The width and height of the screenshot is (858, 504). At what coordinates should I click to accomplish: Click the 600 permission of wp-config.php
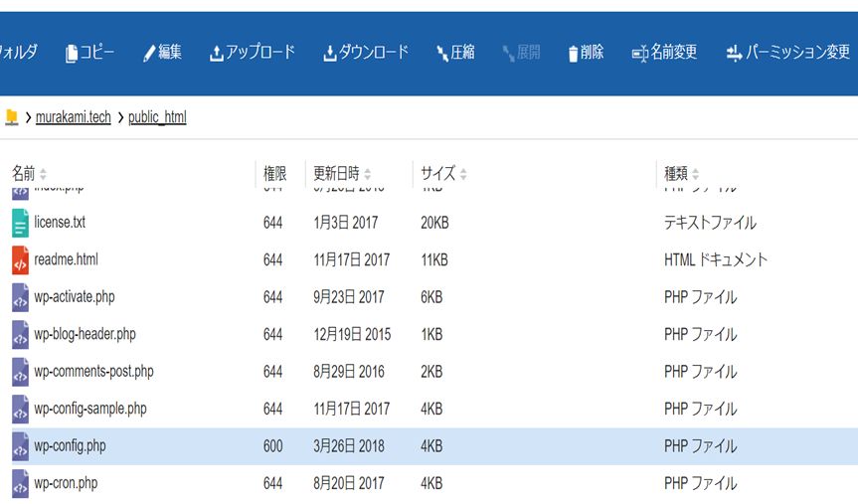273,446
